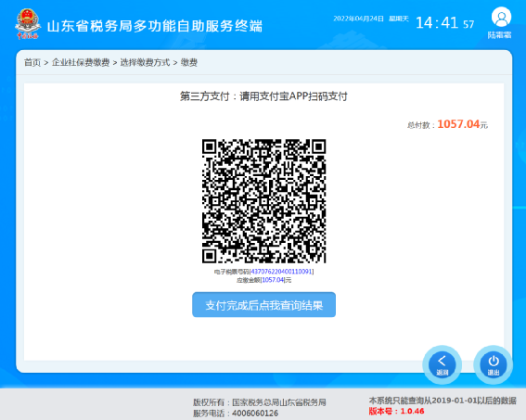The height and width of the screenshot is (420, 526).
Task: Open 企业社保费缴费 breadcrumb link
Action: [x=81, y=62]
